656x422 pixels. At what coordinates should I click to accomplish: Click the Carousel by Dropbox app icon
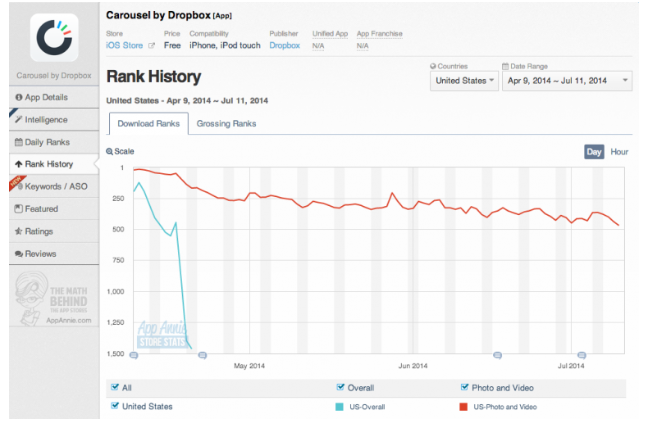click(x=54, y=38)
